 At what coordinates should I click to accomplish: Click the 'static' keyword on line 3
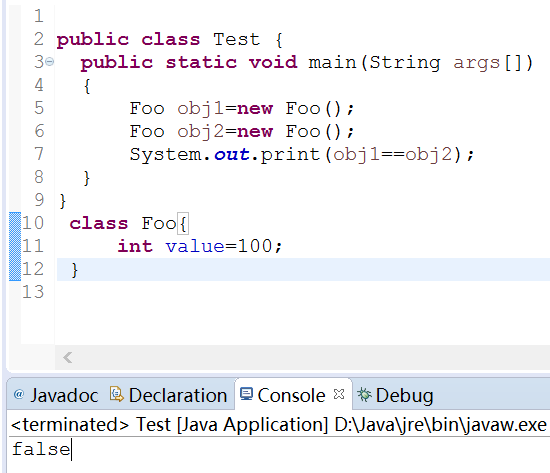(201, 62)
